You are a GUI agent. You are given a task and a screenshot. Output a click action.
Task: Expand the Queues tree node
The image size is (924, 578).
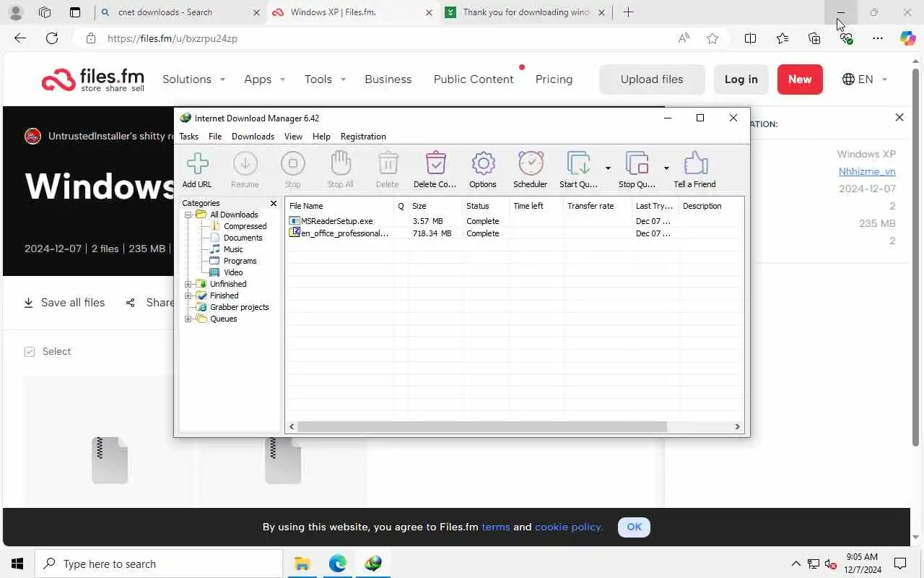188,319
